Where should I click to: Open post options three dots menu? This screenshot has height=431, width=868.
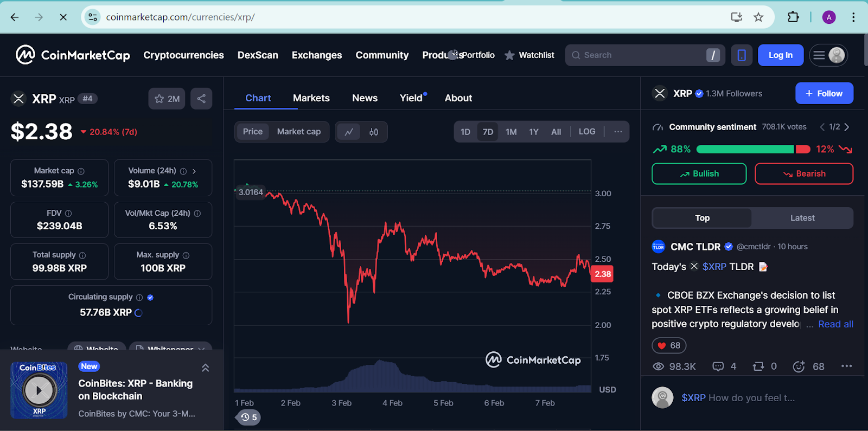pos(846,366)
